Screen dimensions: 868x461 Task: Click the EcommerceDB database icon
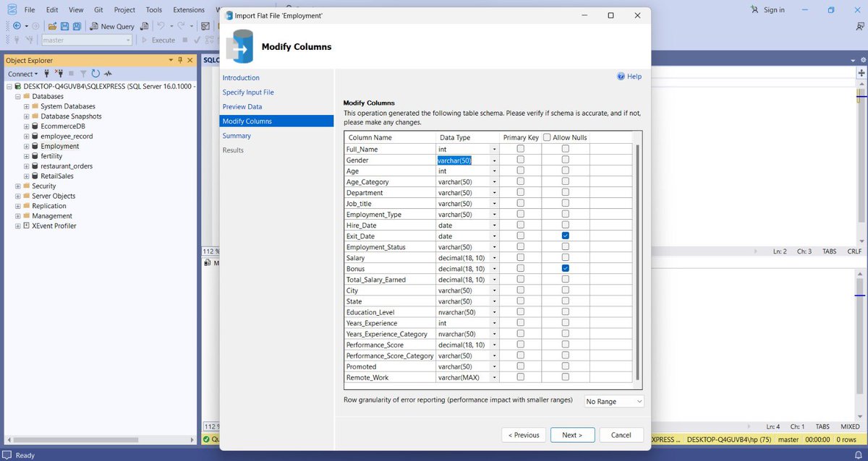click(35, 126)
